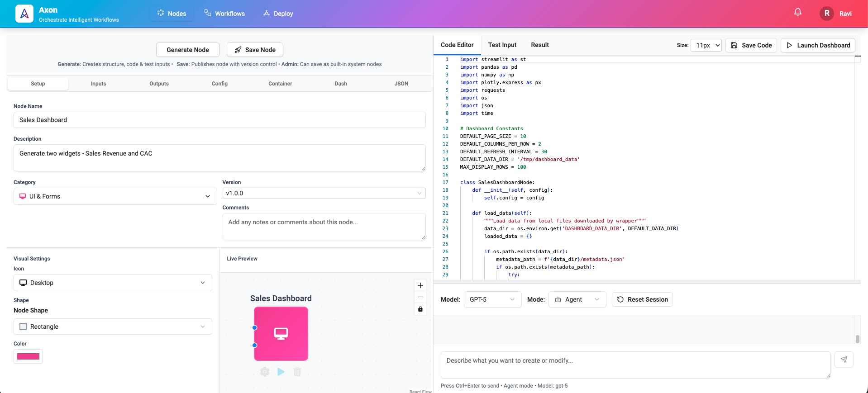
Task: Run the node with the play icon
Action: (281, 372)
